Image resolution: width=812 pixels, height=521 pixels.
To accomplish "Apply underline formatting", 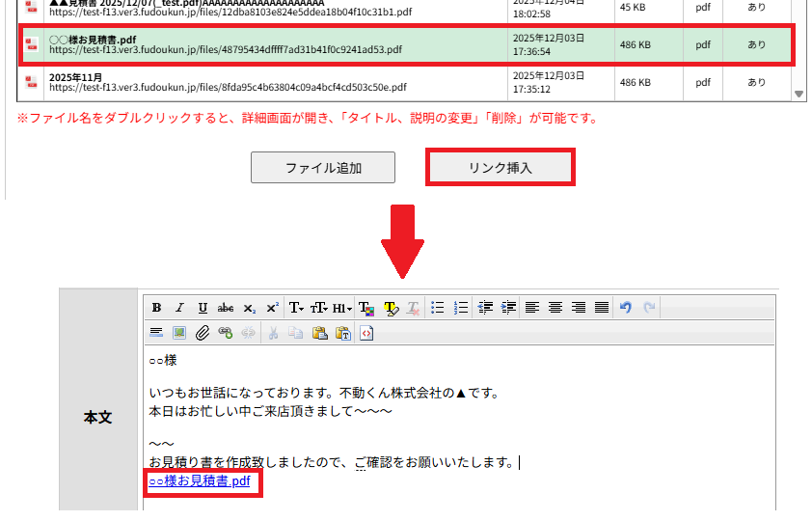I will pyautogui.click(x=202, y=308).
